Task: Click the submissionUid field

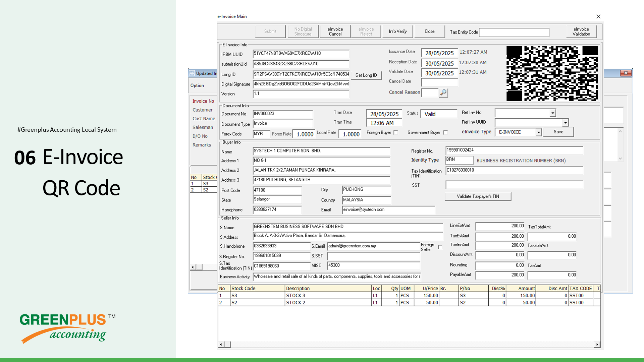Action: tap(301, 64)
